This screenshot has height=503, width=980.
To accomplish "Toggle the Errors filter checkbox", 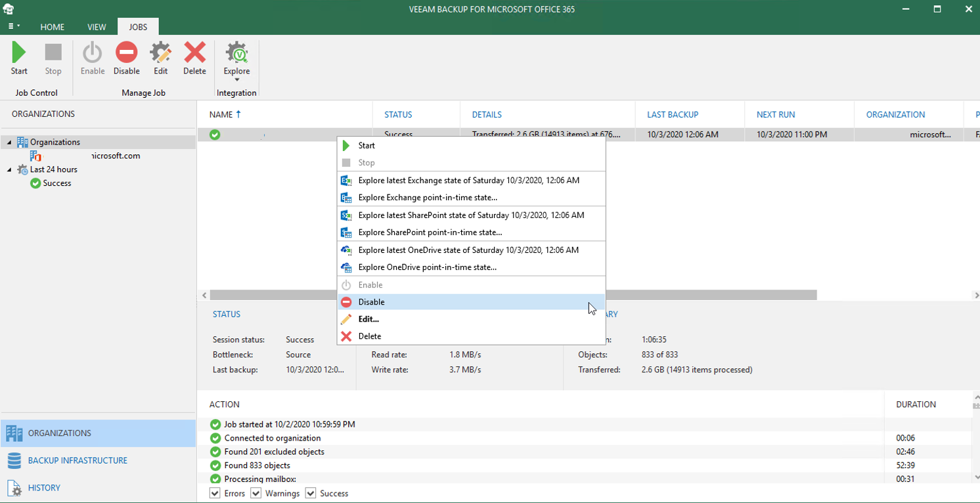I will pyautogui.click(x=215, y=493).
